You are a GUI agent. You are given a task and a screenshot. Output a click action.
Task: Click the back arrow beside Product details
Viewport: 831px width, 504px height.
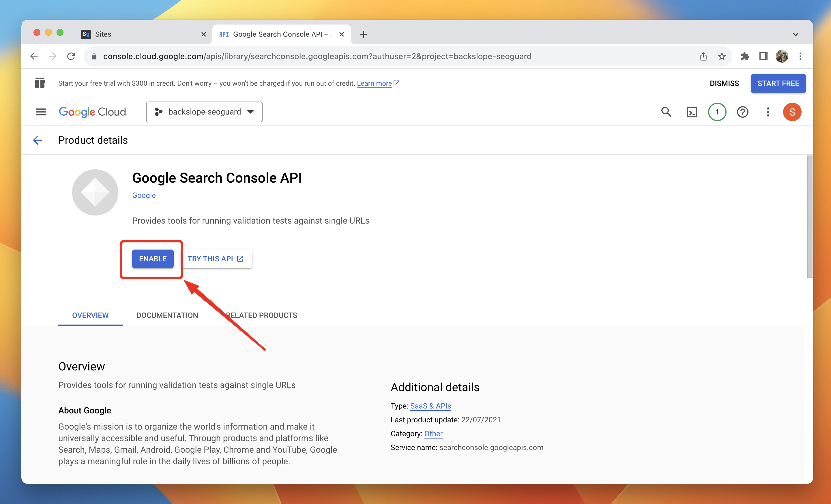(x=38, y=140)
